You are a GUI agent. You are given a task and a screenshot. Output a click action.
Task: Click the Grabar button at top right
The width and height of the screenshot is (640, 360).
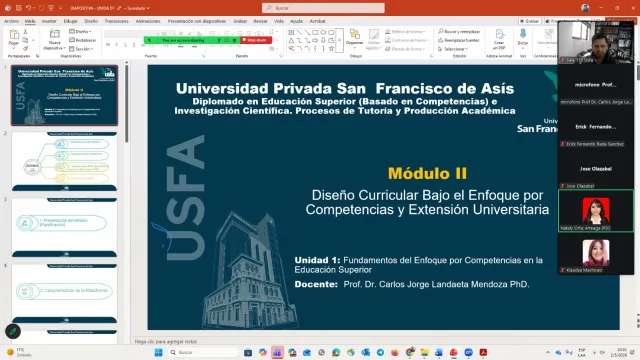[530, 21]
